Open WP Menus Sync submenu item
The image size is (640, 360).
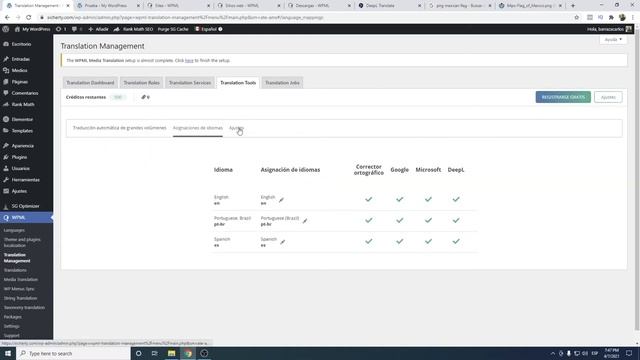pos(19,289)
